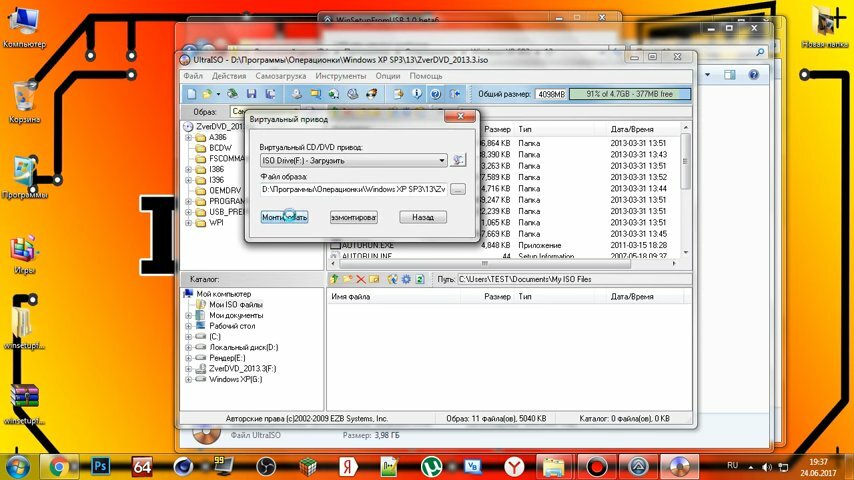Open the ISO Drive(F:) virtual drive dropdown

click(353, 161)
